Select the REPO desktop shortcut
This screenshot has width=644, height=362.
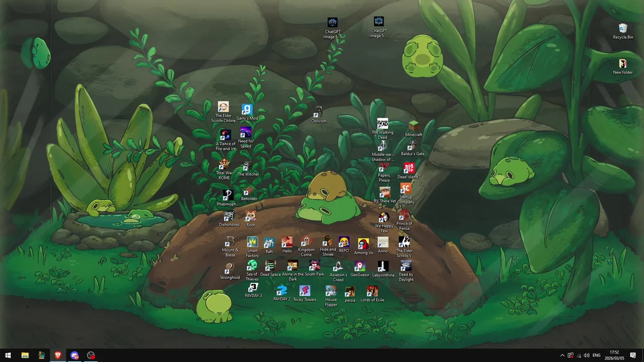pos(344,244)
